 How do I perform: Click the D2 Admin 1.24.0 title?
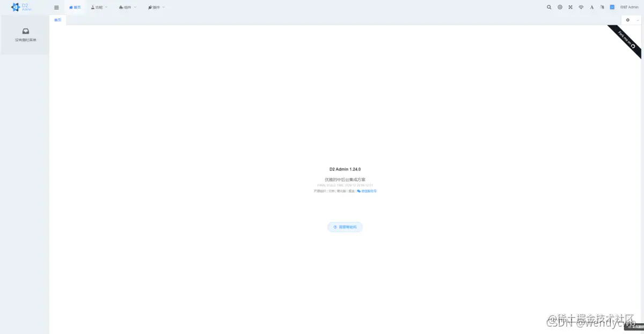tap(345, 169)
